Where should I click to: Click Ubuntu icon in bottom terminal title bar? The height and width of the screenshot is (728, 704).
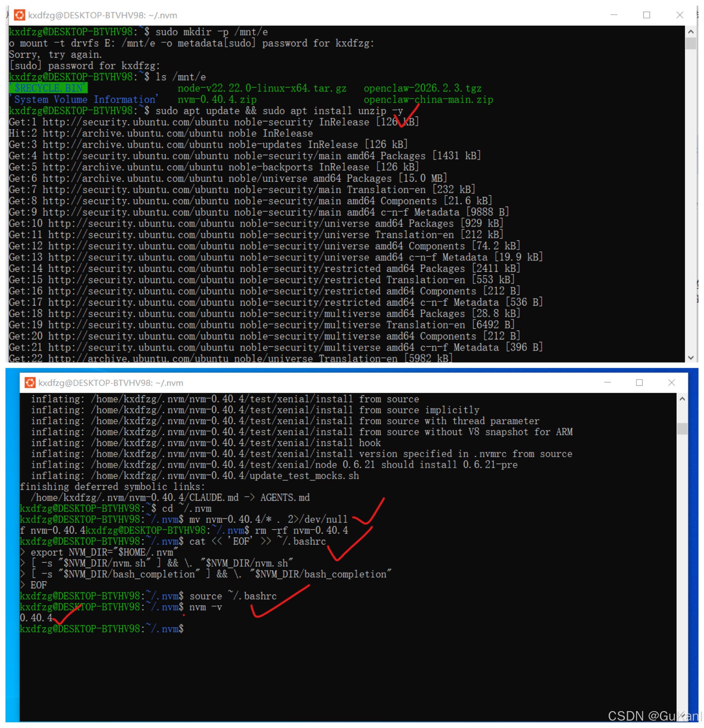coord(30,383)
